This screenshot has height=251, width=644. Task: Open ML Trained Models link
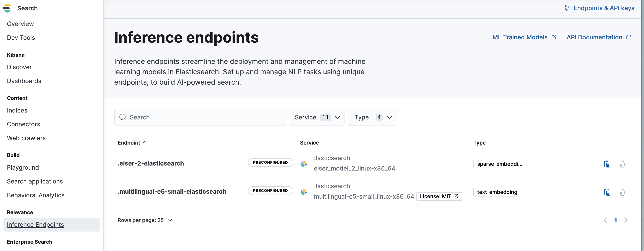pos(524,37)
